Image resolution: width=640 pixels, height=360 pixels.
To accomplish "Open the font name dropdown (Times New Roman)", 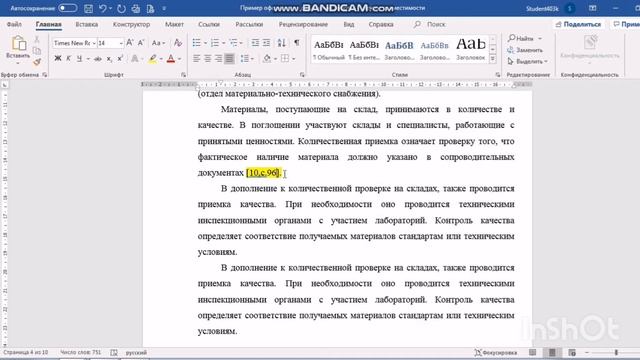I will click(x=94, y=43).
